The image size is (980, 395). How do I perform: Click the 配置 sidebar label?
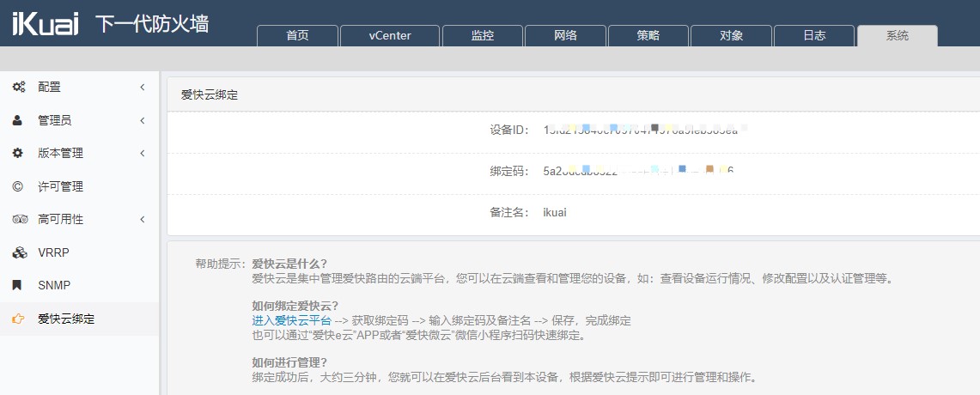point(49,87)
